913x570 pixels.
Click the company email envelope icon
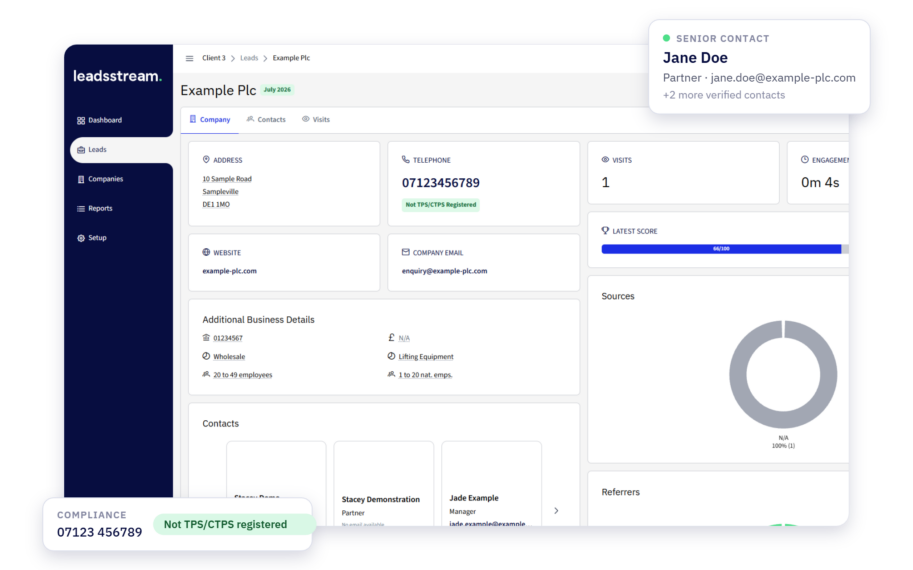point(406,252)
